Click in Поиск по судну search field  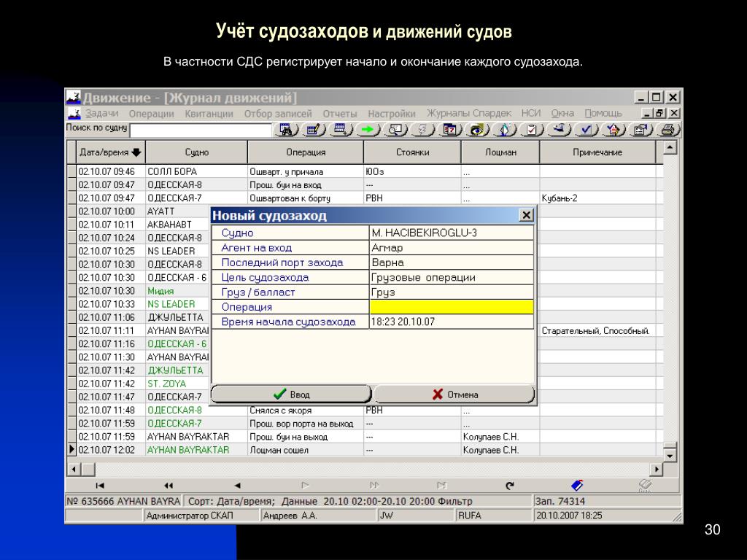click(x=201, y=130)
